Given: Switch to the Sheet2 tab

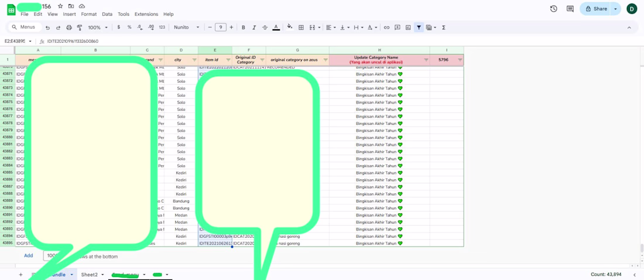Looking at the screenshot, I should [89, 274].
